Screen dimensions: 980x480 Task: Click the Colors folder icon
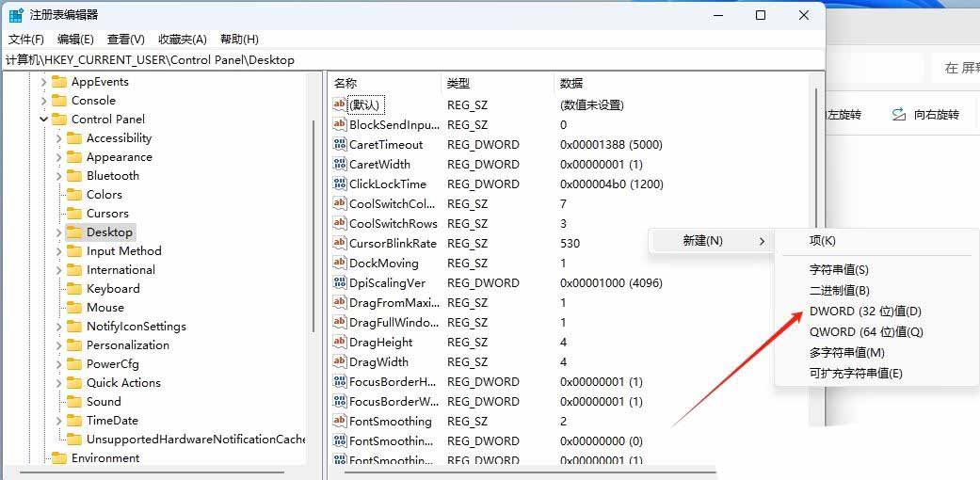[74, 195]
